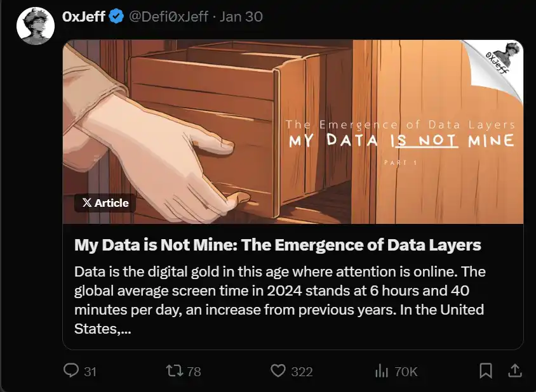Click the @Defi0xJeff handle

coord(169,17)
